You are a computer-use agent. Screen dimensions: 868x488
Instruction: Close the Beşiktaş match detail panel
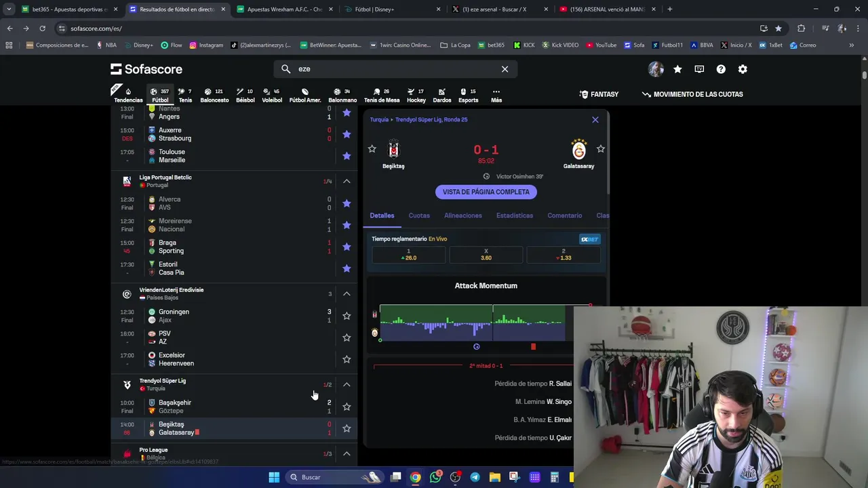pos(595,120)
